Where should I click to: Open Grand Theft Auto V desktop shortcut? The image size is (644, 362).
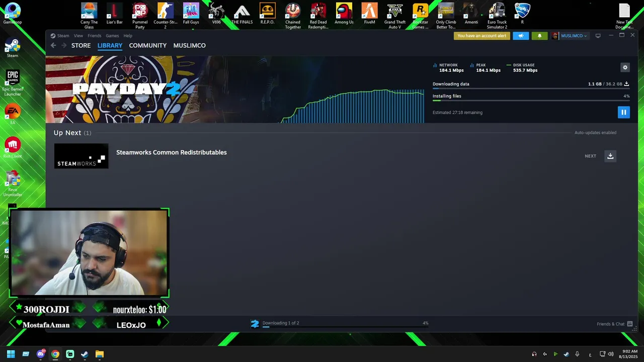pyautogui.click(x=395, y=16)
